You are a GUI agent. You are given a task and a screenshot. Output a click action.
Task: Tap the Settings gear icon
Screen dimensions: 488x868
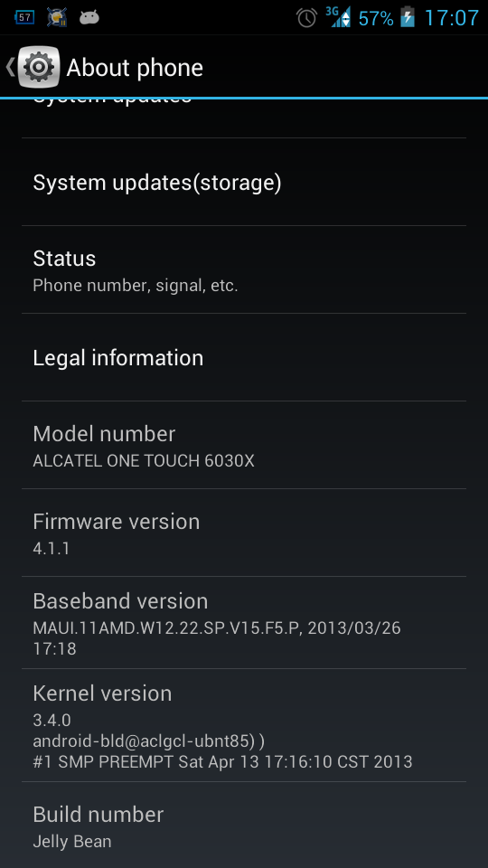click(39, 67)
